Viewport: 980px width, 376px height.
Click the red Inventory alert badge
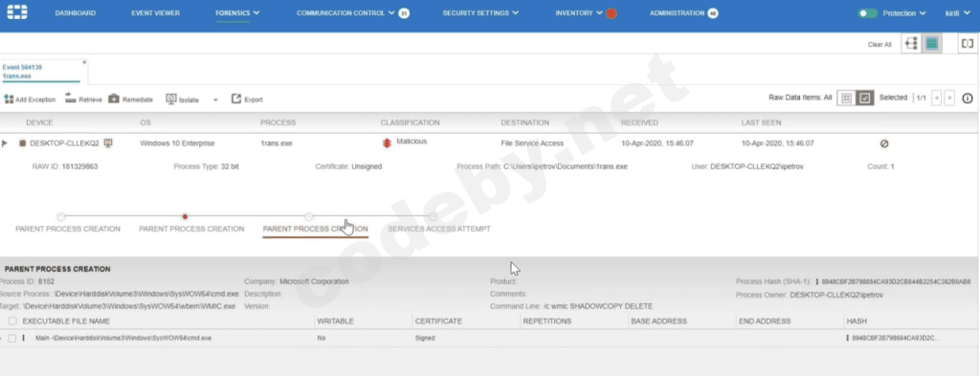(x=612, y=13)
